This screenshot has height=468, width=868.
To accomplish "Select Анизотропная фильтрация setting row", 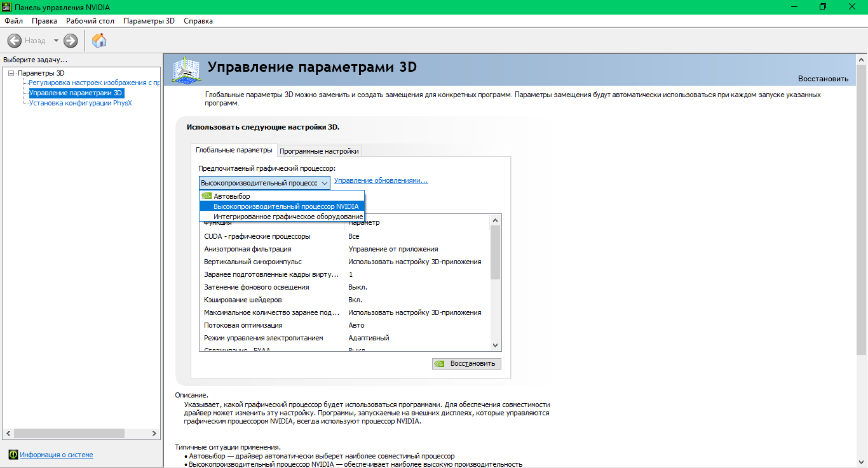I will click(345, 249).
